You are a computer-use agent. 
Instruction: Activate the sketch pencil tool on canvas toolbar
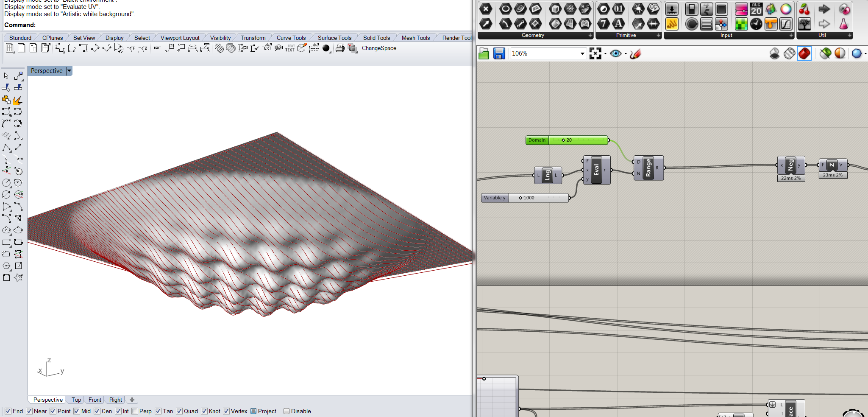[635, 53]
